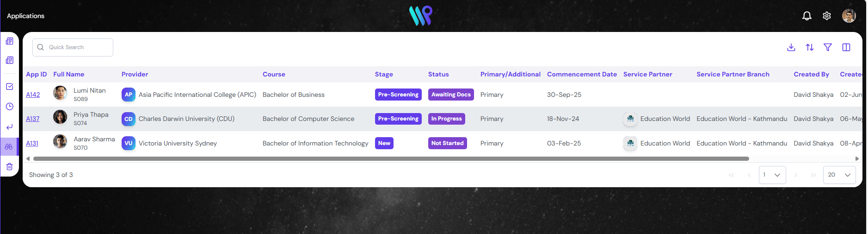The image size is (868, 234).
Task: Click the return arrow sidebar icon
Action: [x=9, y=127]
